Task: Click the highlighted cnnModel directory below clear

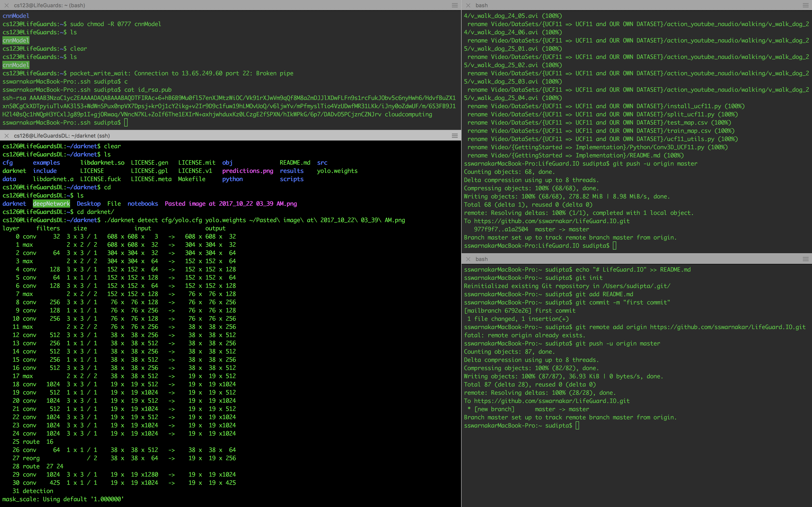Action: pos(16,65)
